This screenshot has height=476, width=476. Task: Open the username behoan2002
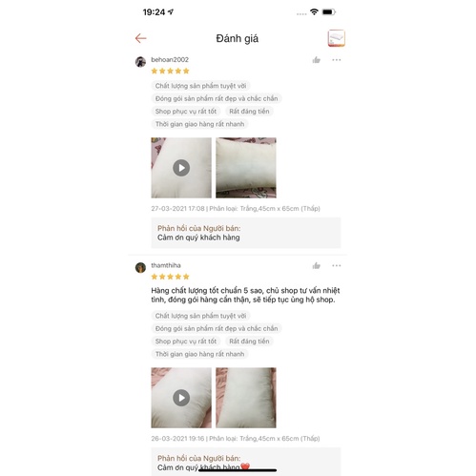coord(170,60)
